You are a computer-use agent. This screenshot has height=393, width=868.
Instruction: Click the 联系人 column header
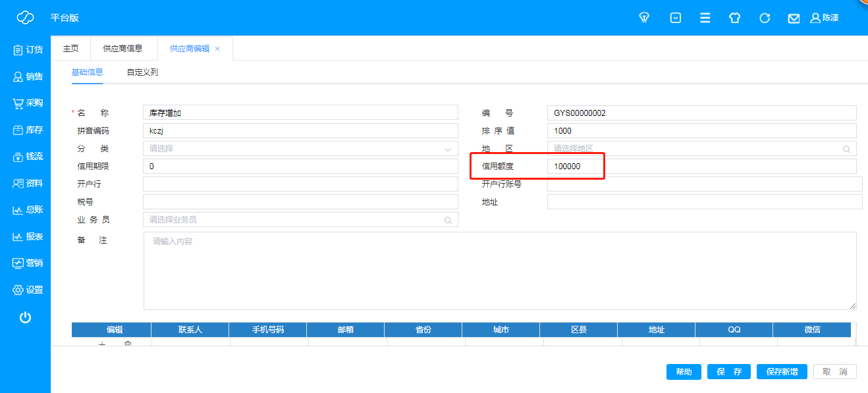click(x=190, y=329)
